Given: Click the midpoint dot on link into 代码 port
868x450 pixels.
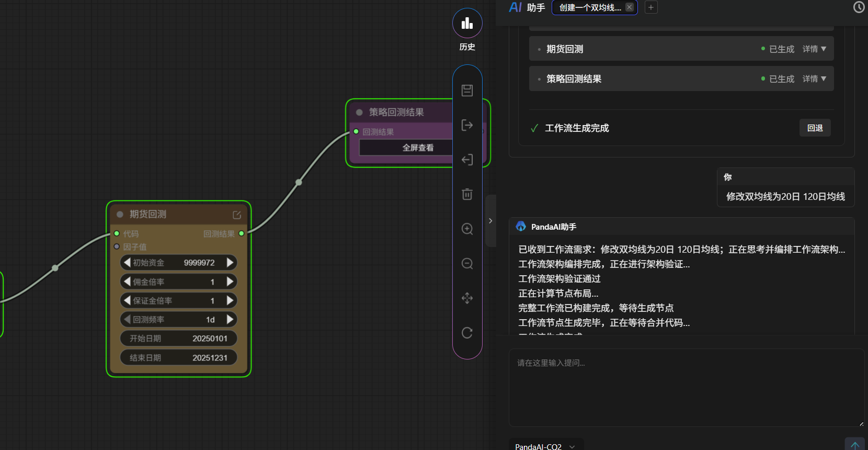Looking at the screenshot, I should [x=55, y=268].
